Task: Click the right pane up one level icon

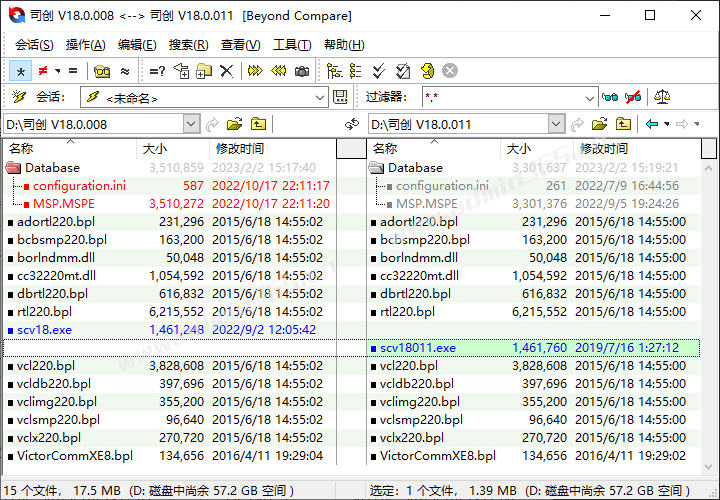Action: [623, 124]
